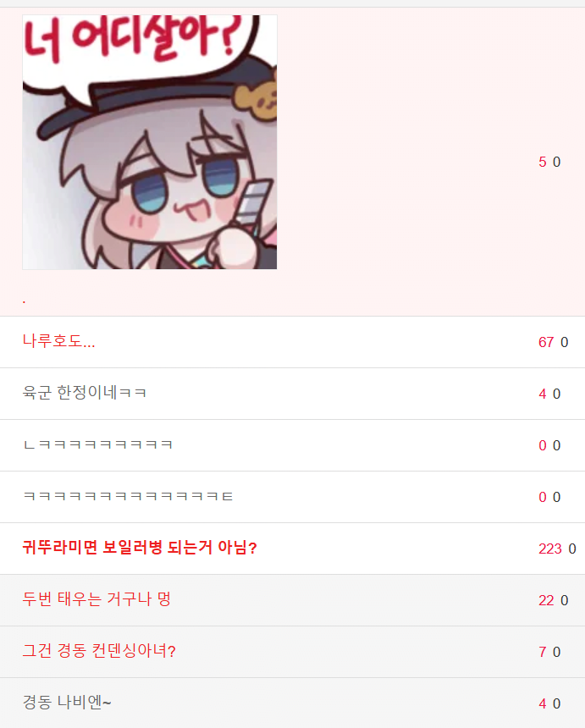Click upvote 0 on the 'ㄴㅋㅋㅋ' reply row
Screen dimensions: 585x728
click(543, 446)
